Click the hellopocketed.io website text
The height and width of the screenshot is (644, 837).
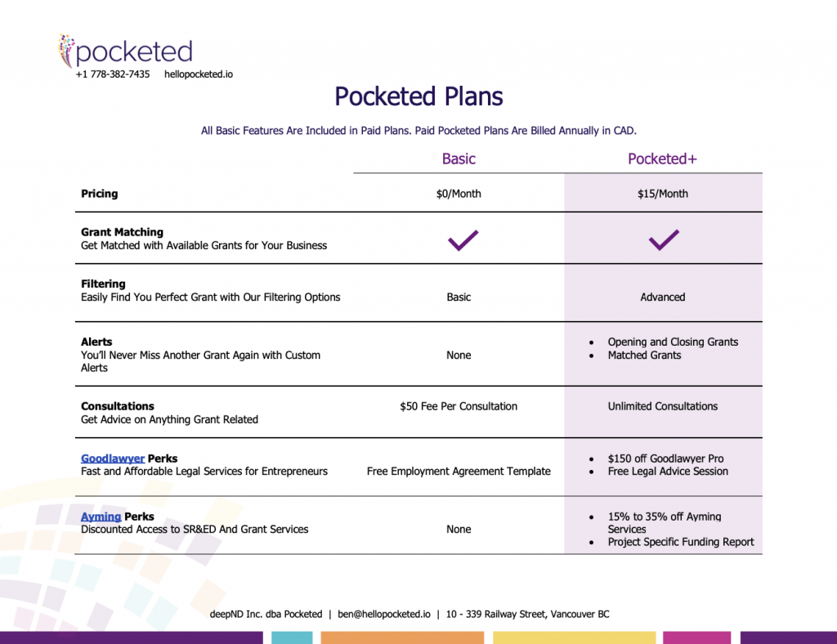[199, 74]
